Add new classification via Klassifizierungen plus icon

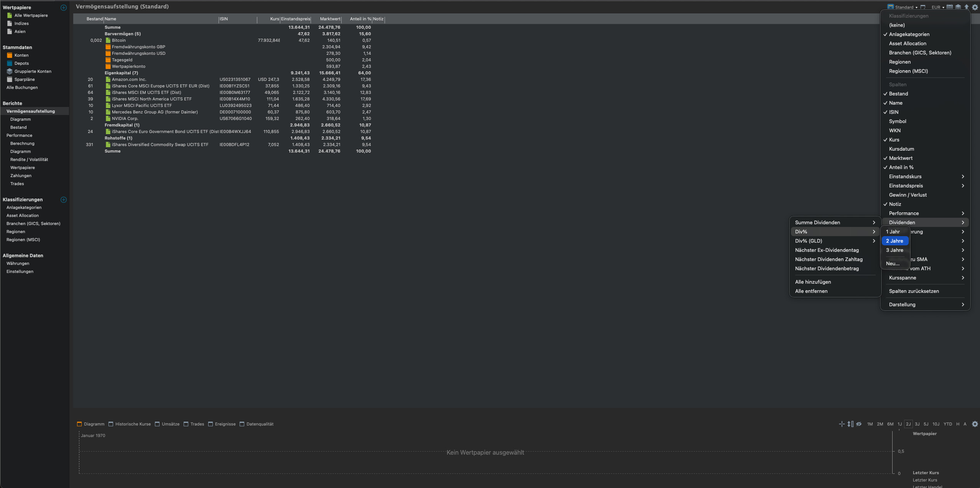coord(64,200)
